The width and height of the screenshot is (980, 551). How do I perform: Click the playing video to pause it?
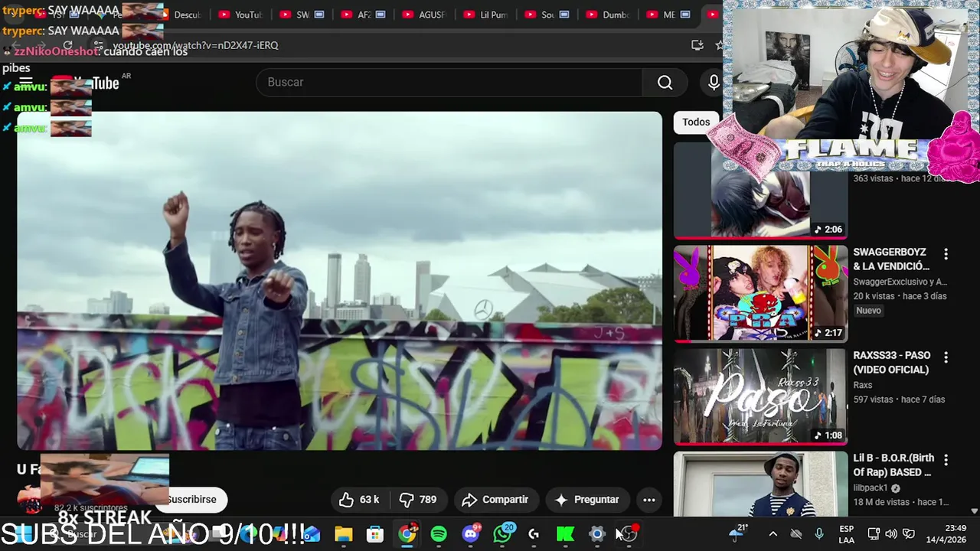click(339, 281)
